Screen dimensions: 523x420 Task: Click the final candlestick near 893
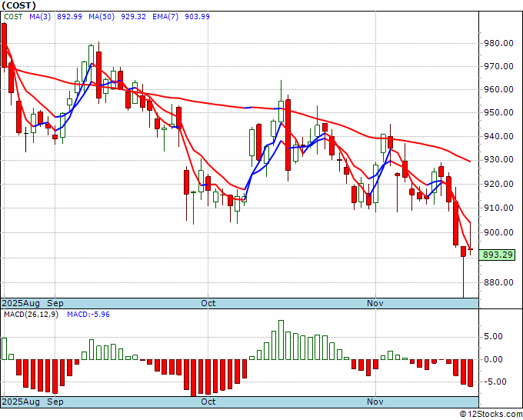pyautogui.click(x=470, y=249)
